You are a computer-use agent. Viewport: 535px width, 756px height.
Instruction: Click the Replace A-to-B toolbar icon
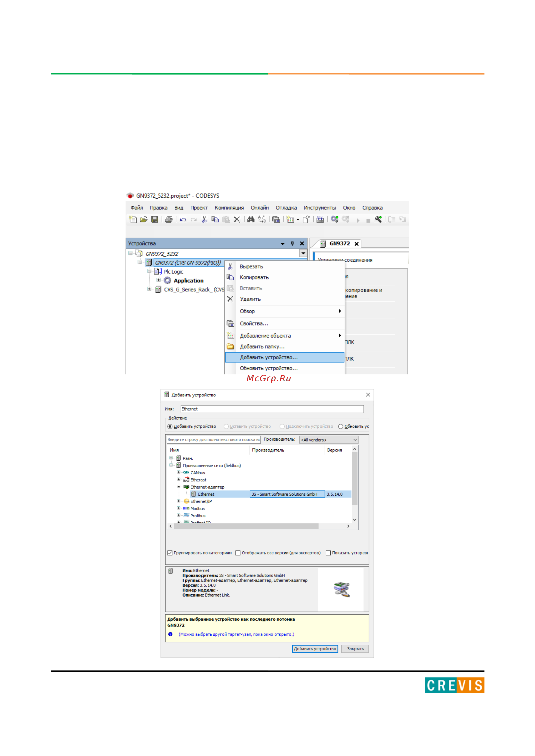click(x=262, y=219)
